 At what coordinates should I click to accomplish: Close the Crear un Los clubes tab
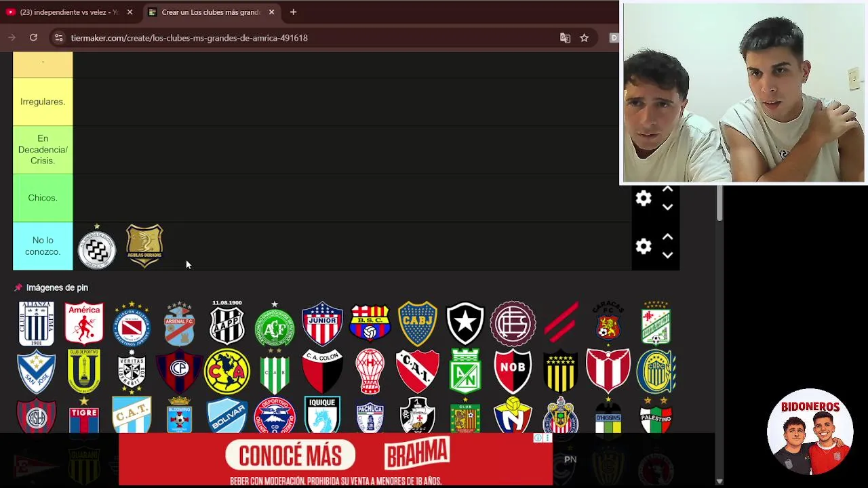[x=271, y=12]
